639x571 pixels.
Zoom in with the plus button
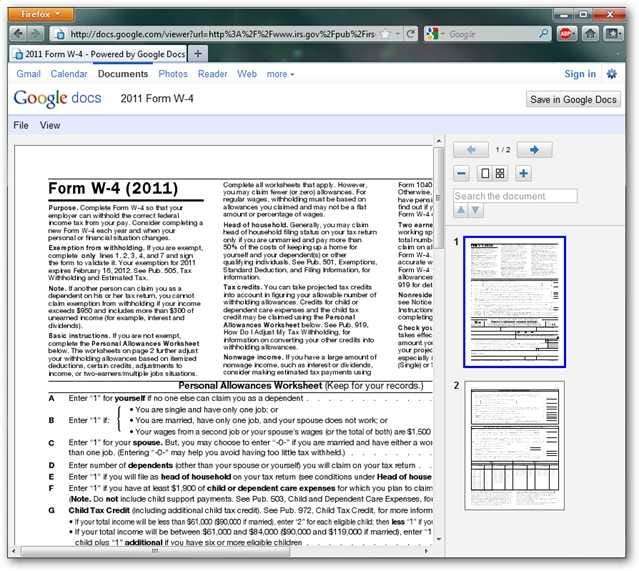pos(524,173)
